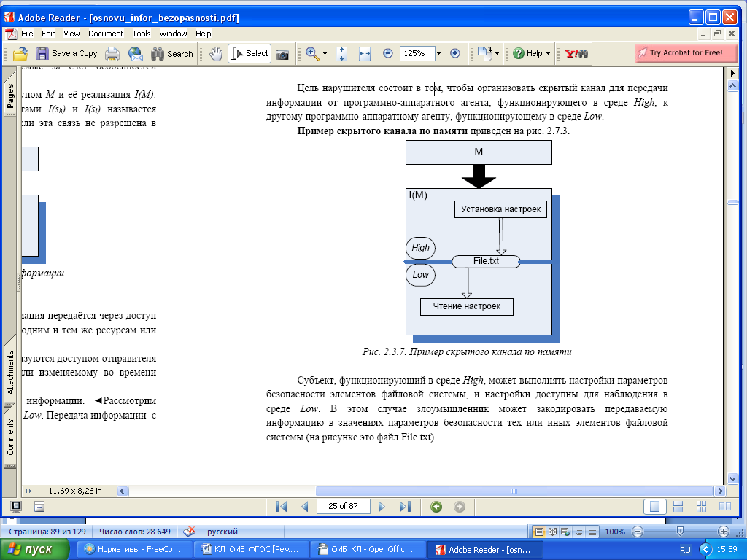
Task: Open the Edit menu
Action: (48, 34)
